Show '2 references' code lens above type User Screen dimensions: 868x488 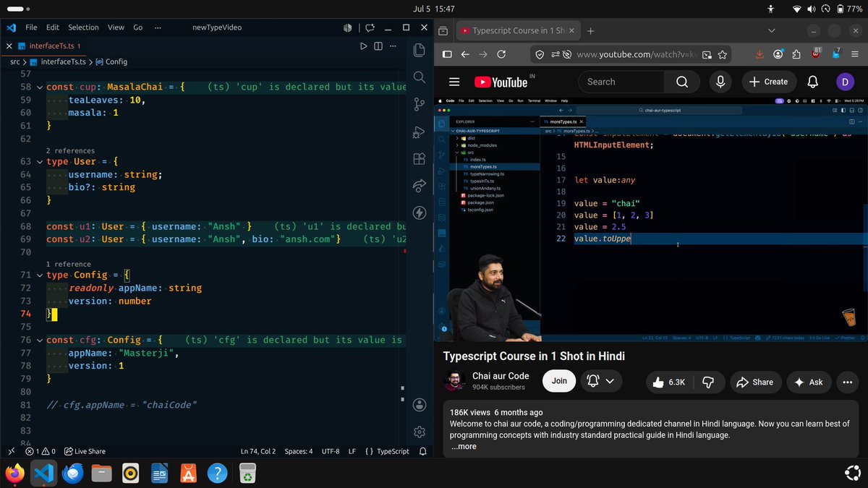tap(70, 151)
